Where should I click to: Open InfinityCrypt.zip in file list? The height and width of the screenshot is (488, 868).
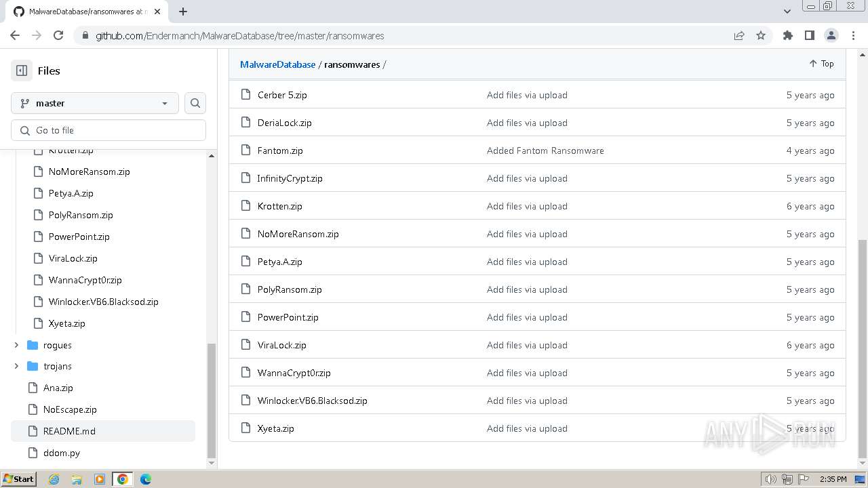(290, 178)
